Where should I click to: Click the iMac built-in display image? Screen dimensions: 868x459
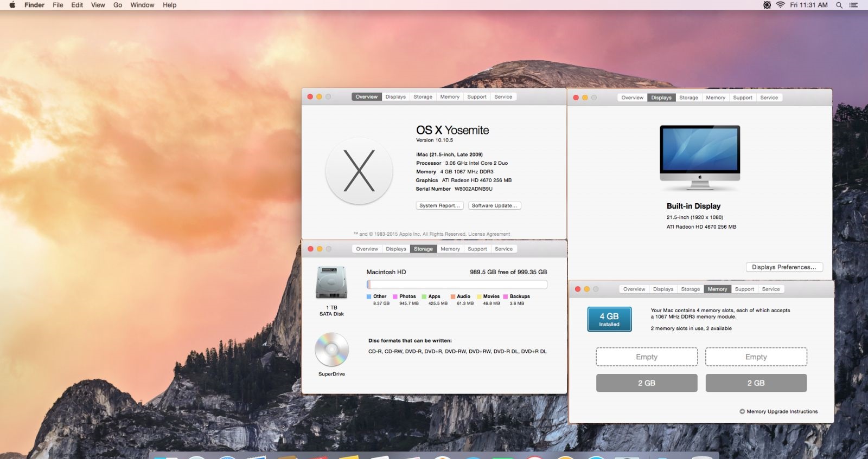(x=700, y=157)
